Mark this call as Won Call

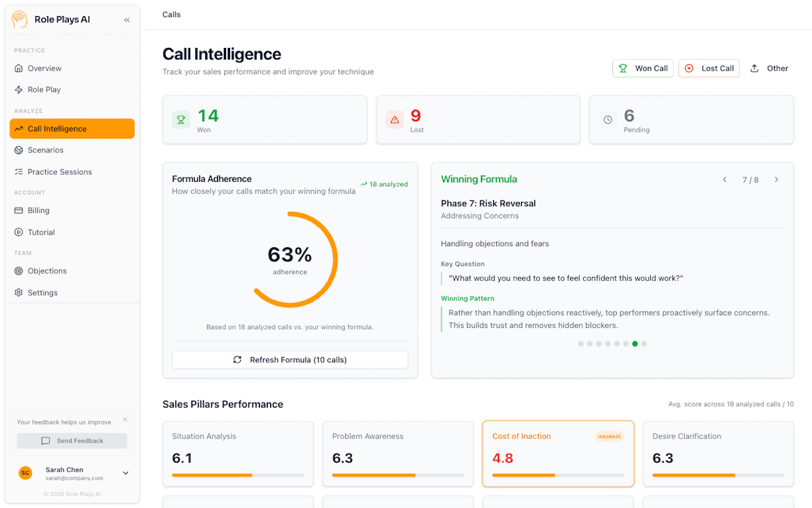(x=643, y=68)
